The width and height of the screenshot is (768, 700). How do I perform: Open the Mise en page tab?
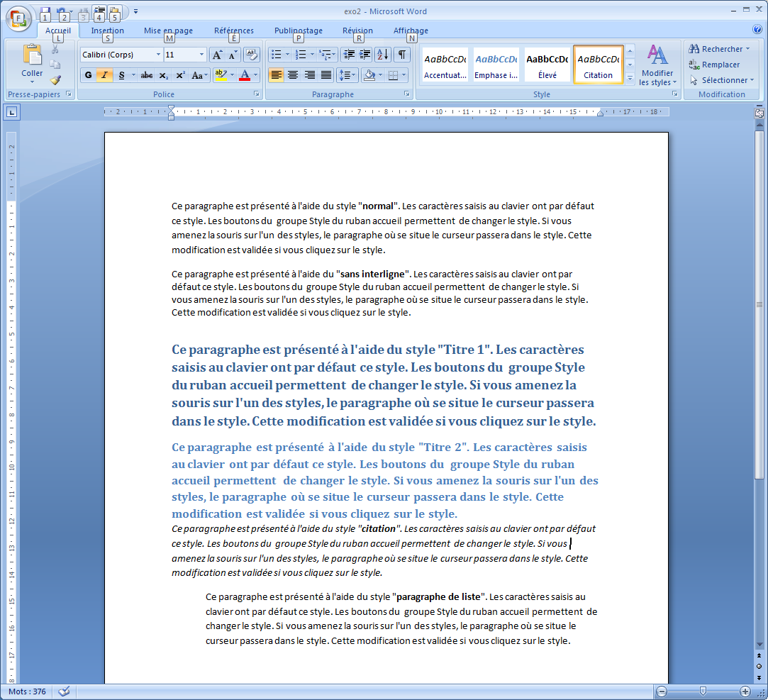tap(168, 30)
